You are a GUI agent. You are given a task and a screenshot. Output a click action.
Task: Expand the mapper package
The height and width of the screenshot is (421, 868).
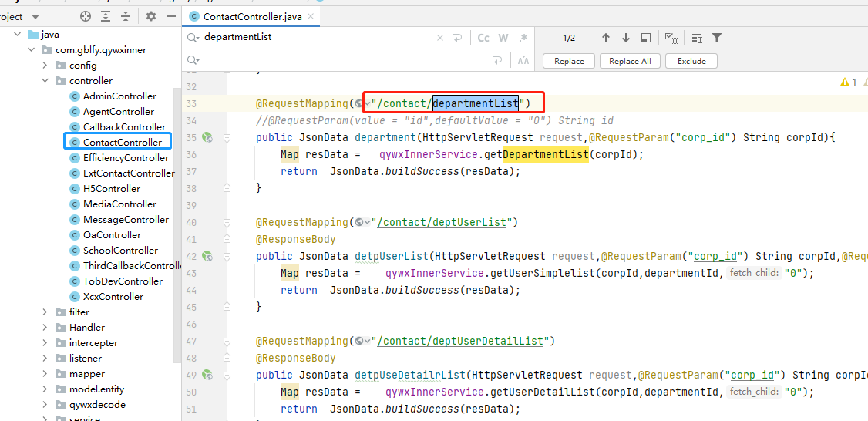point(45,374)
